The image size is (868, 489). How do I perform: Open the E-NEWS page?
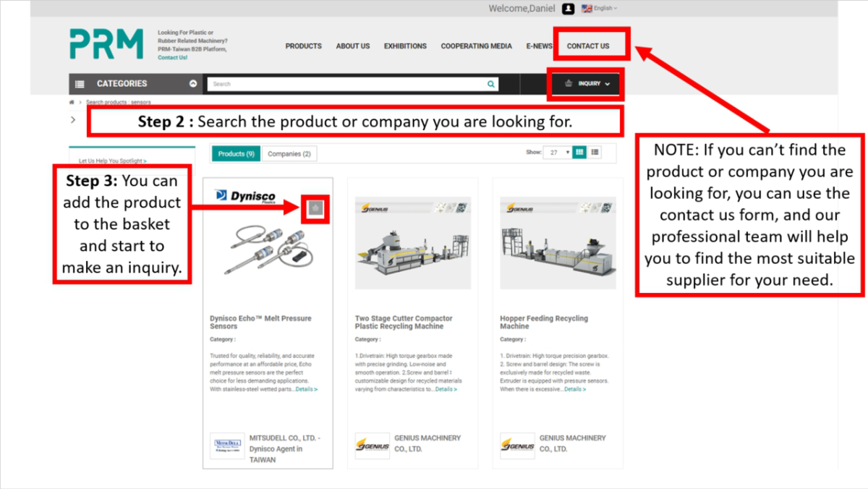539,46
